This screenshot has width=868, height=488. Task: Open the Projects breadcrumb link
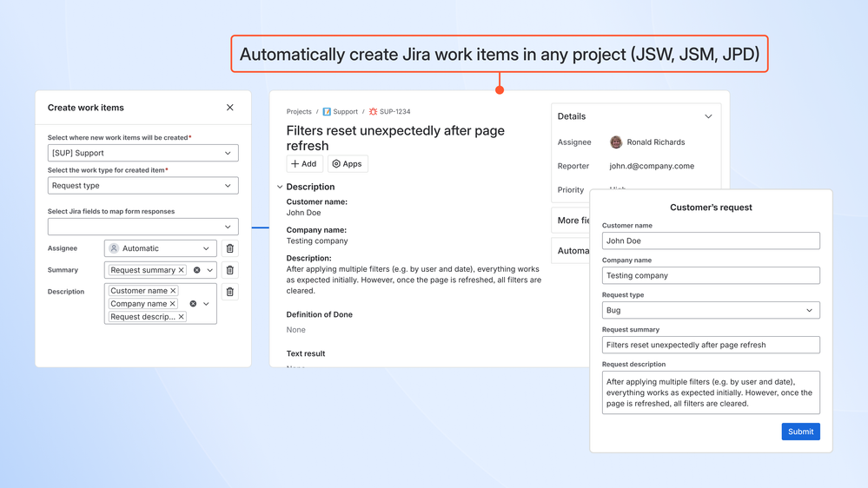pyautogui.click(x=299, y=112)
